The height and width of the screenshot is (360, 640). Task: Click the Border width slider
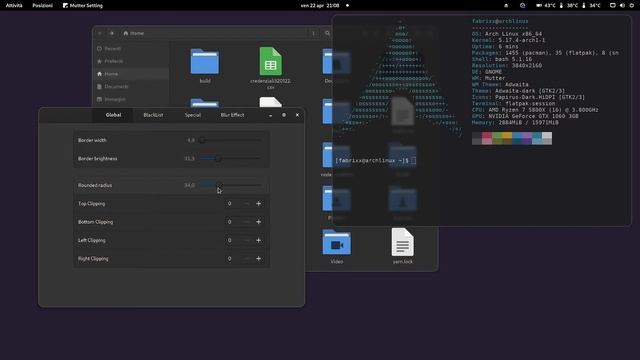pos(231,140)
